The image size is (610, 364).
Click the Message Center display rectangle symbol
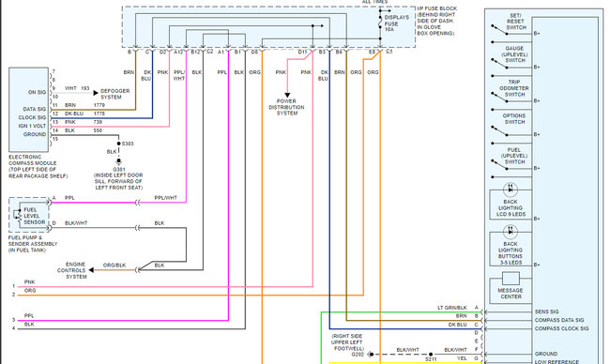(511, 279)
